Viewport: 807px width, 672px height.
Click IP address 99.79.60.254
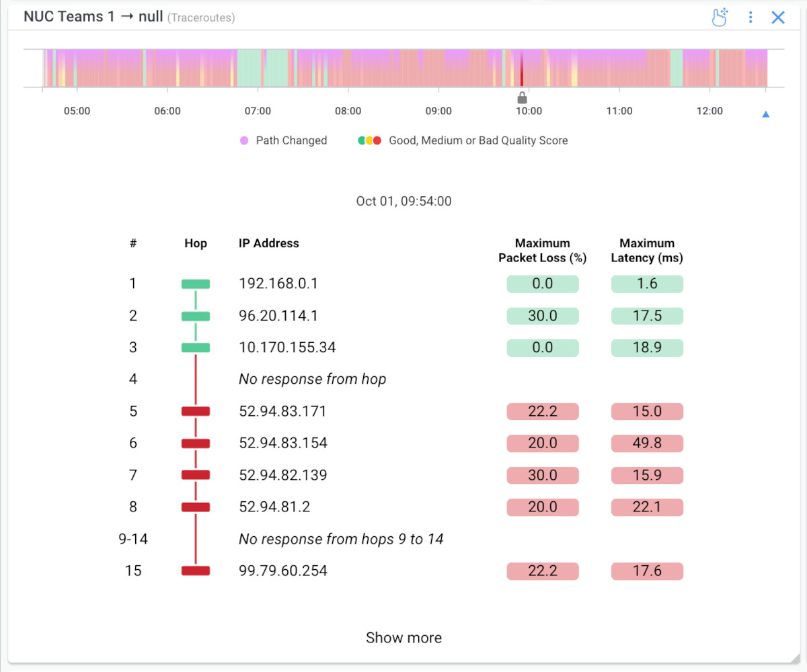[283, 571]
